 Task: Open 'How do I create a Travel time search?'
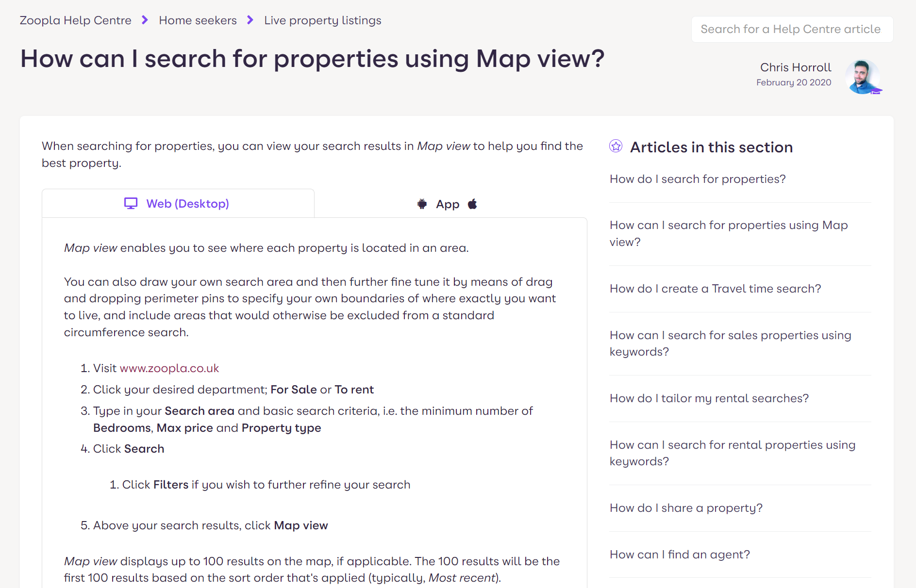coord(715,289)
